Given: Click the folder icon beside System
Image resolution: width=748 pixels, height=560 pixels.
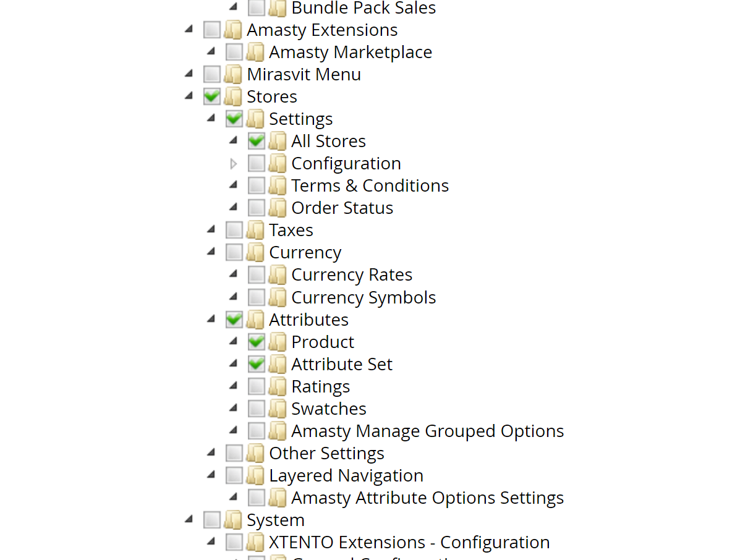Looking at the screenshot, I should pyautogui.click(x=233, y=520).
